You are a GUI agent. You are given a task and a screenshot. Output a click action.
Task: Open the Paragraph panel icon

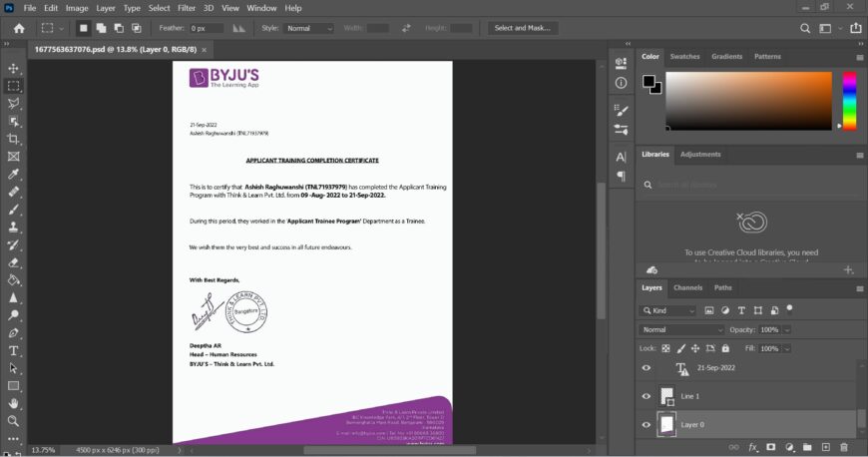(x=622, y=177)
